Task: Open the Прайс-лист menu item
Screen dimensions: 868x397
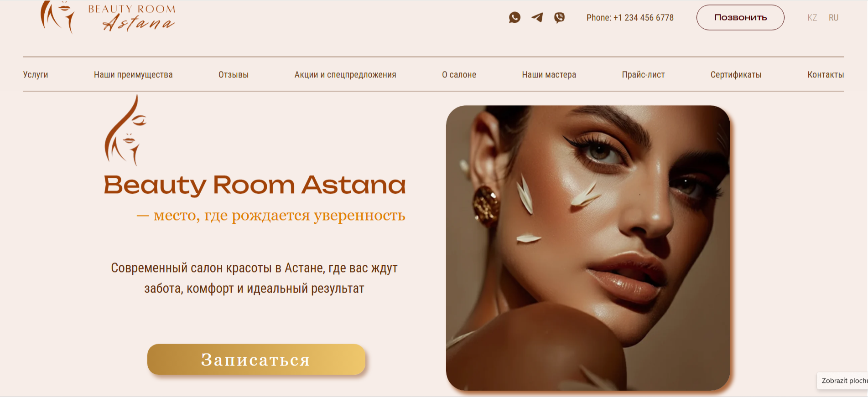Action: pyautogui.click(x=643, y=75)
